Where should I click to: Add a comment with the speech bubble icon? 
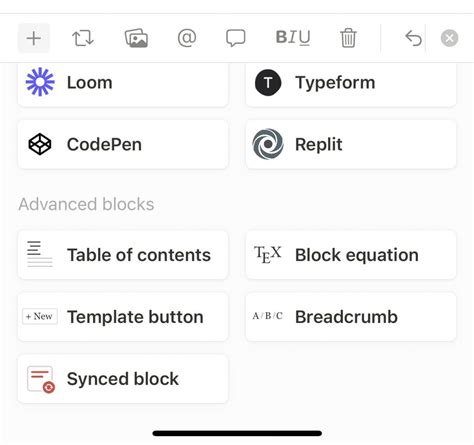point(236,38)
